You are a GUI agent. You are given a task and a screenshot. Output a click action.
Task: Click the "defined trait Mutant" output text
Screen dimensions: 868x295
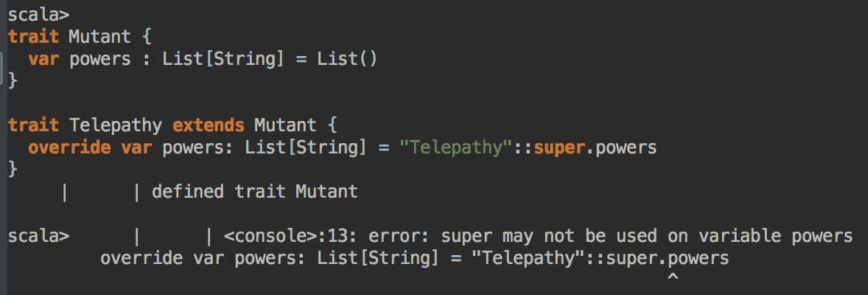(254, 192)
